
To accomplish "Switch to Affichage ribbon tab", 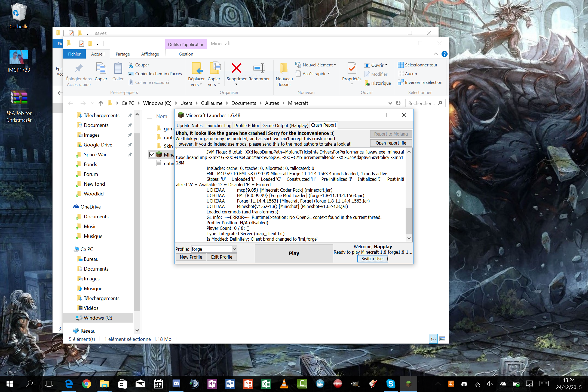I will click(x=150, y=54).
